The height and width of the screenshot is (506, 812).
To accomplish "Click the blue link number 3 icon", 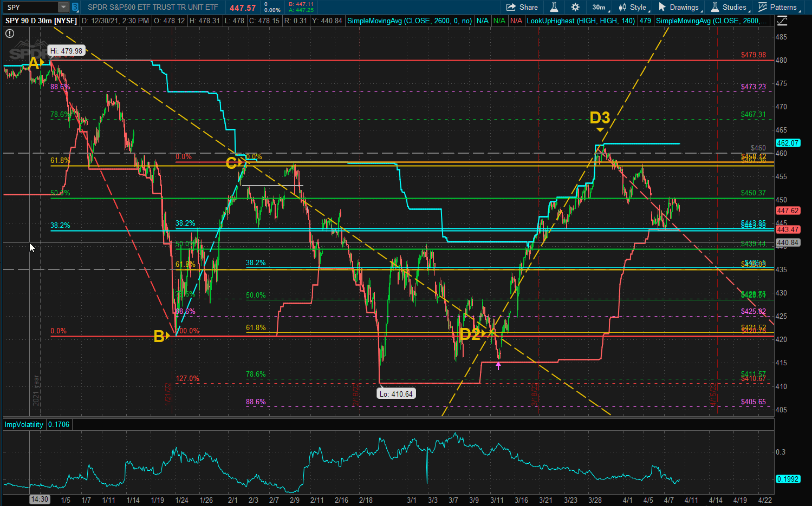I will pyautogui.click(x=75, y=7).
